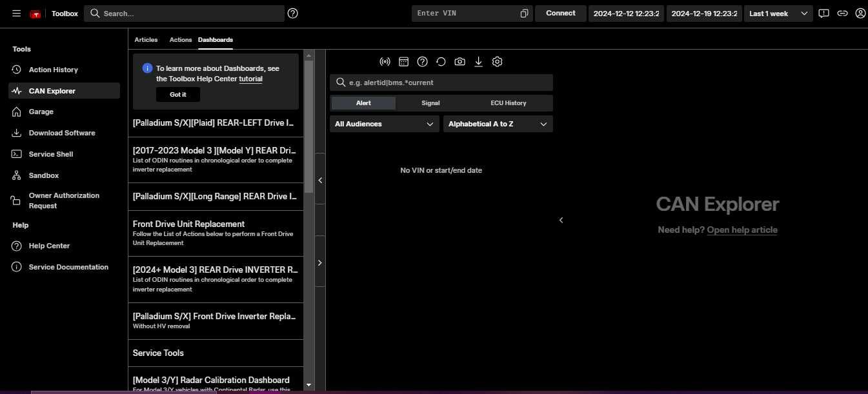Screen dimensions: 868x394
Task: Click the help icon in CAN Explorer toolbar
Action: 422,62
